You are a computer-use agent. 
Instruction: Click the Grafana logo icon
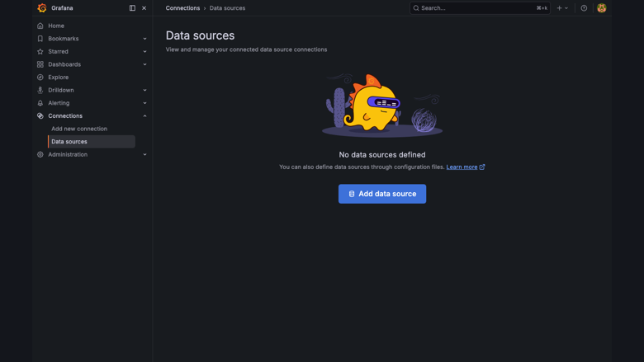[42, 7]
